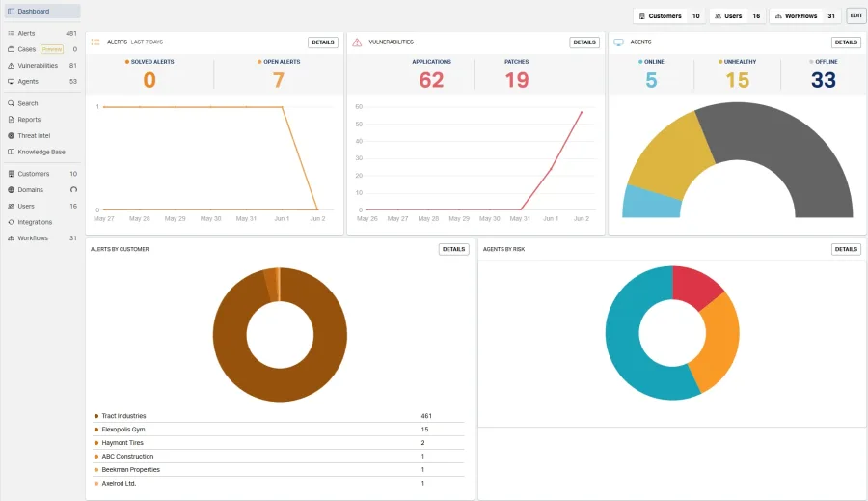Open Details for Alerts By Customer

click(x=454, y=249)
